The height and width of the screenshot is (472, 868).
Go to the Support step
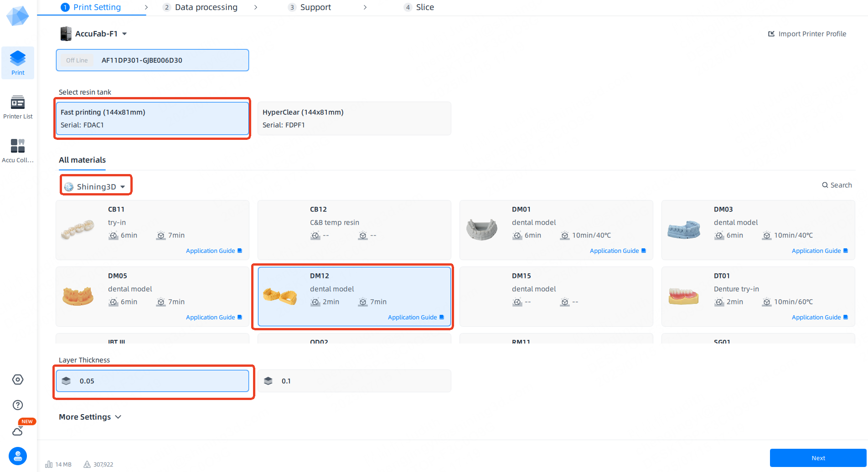pos(310,7)
